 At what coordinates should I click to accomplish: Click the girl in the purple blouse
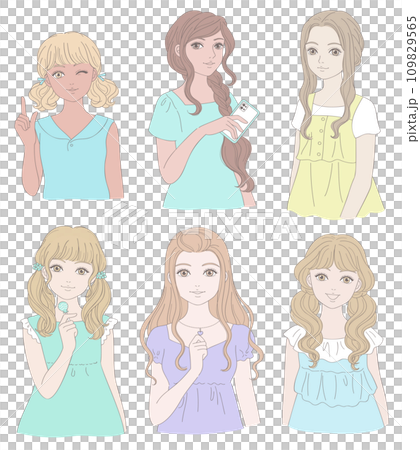201,330
